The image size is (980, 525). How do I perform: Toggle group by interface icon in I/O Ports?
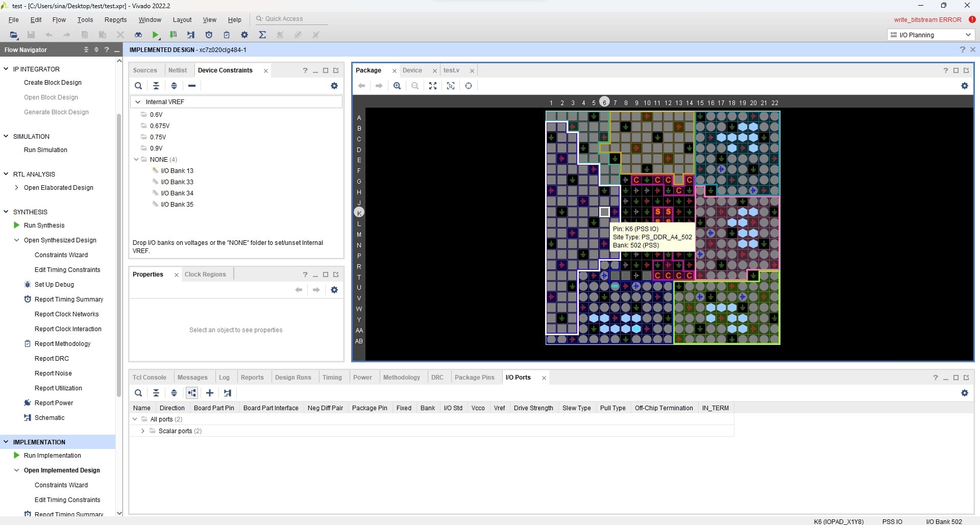(x=192, y=393)
